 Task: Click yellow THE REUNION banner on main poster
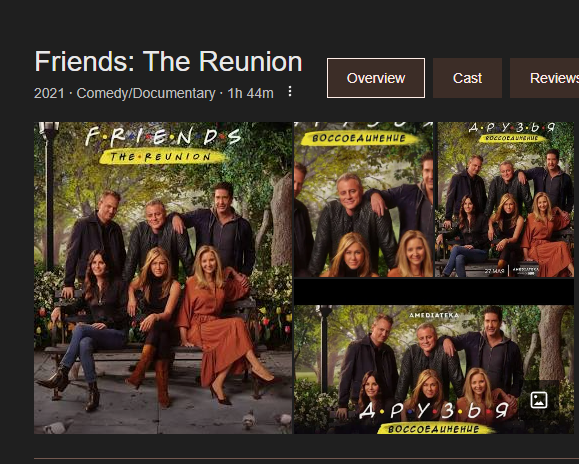(161, 157)
